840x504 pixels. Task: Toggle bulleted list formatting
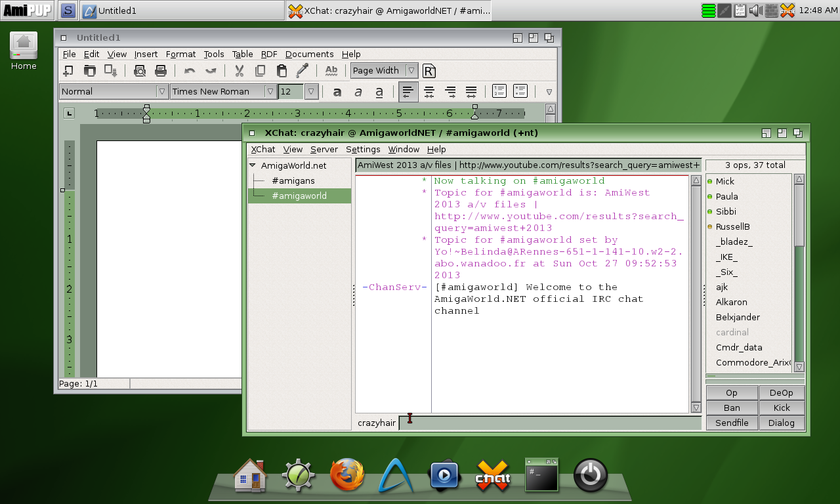tap(520, 92)
